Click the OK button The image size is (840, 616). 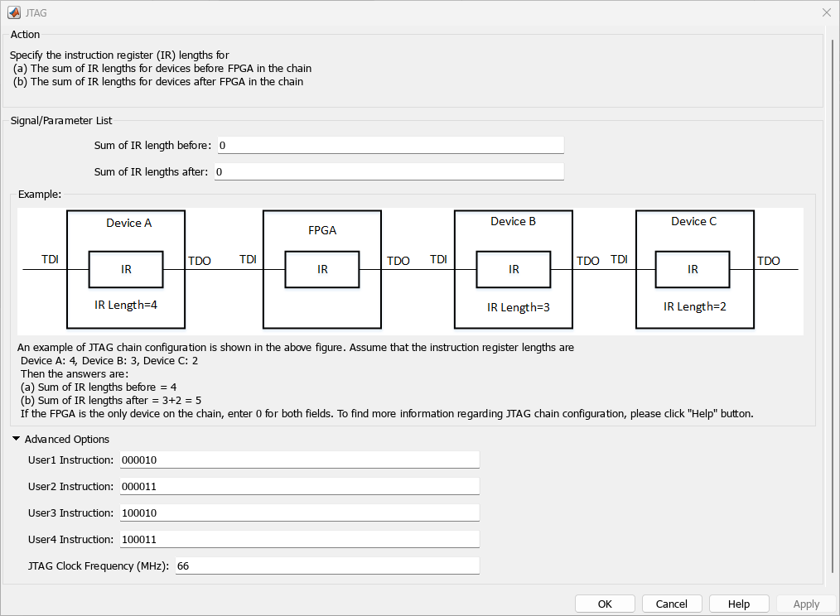tap(605, 604)
